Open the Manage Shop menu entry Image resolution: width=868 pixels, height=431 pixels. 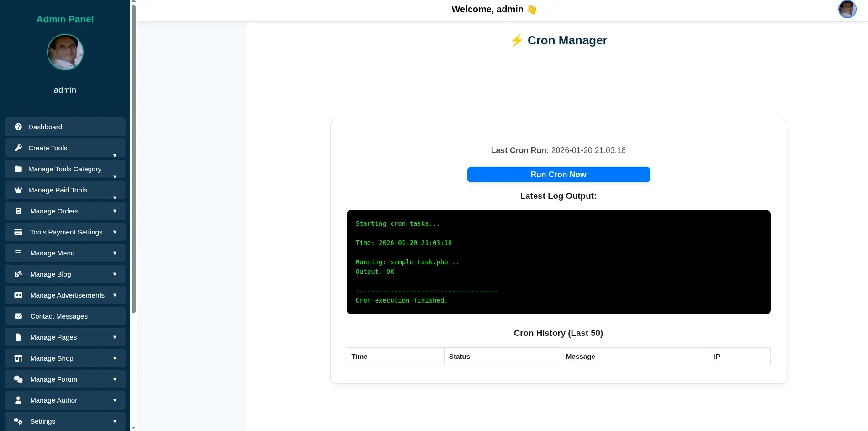[52, 358]
